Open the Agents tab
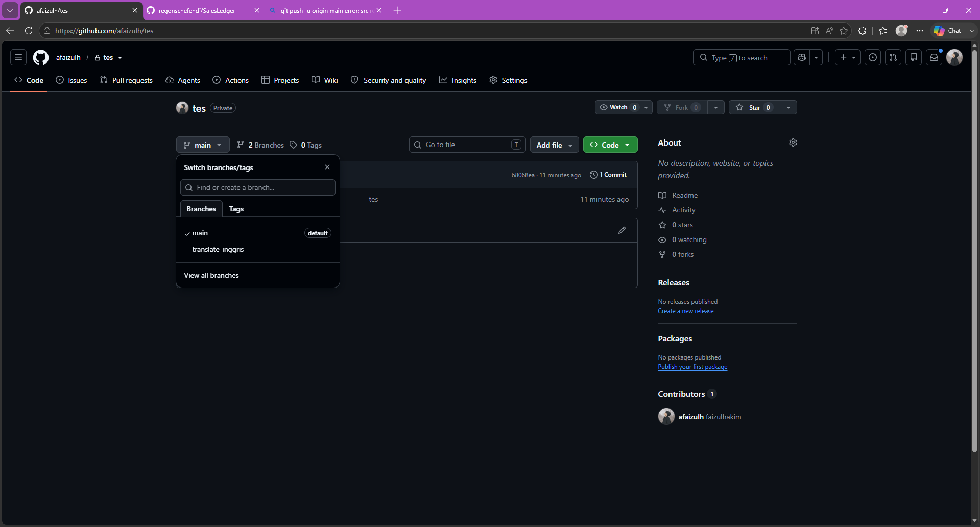The width and height of the screenshot is (980, 527). (x=183, y=80)
